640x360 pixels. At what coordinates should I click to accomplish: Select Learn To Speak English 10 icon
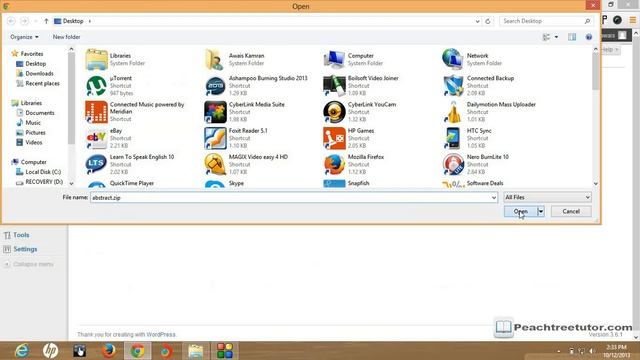[x=96, y=164]
